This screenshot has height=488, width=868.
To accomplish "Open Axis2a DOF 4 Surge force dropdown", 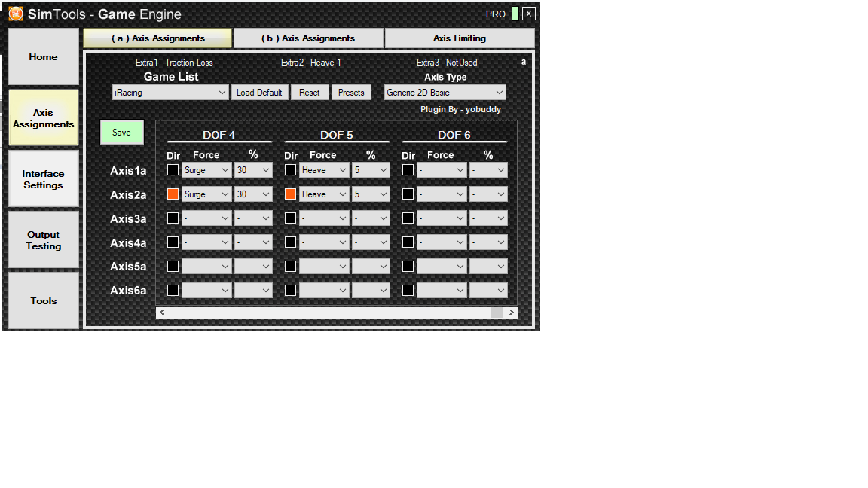I will pyautogui.click(x=206, y=194).
